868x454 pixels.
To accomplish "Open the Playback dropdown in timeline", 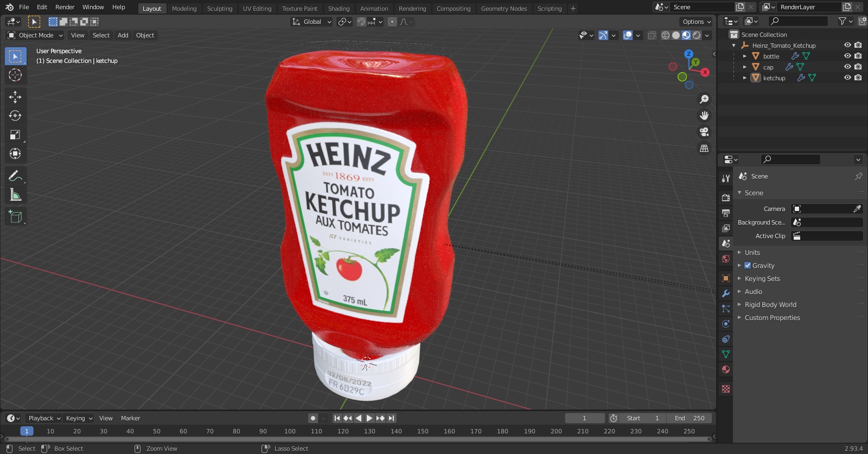I will tap(43, 418).
